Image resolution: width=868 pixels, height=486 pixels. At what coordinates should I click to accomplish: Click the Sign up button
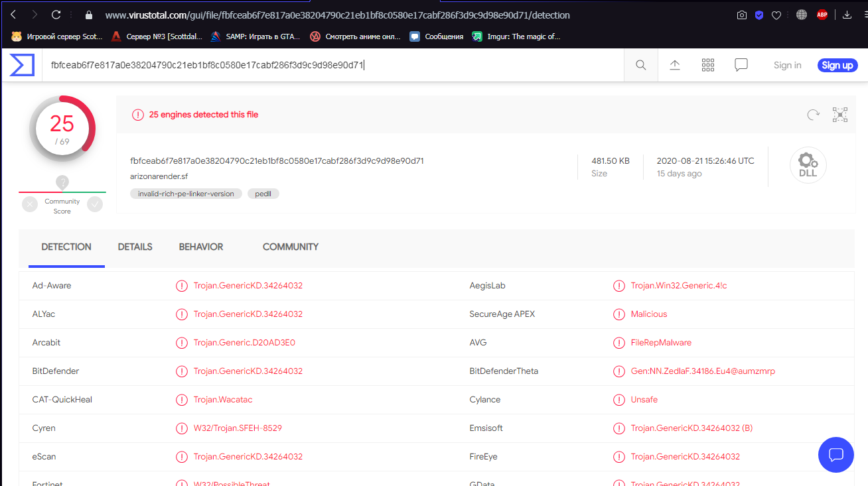point(837,65)
